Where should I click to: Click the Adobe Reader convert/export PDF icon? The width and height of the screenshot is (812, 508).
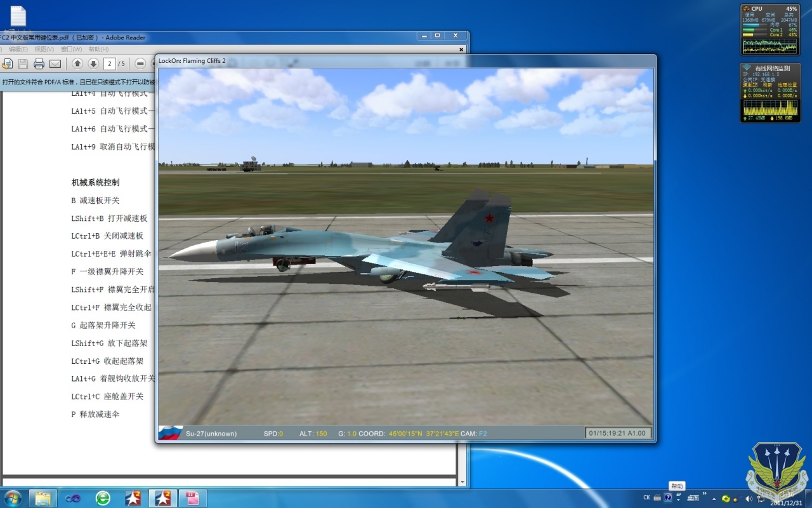coord(7,63)
